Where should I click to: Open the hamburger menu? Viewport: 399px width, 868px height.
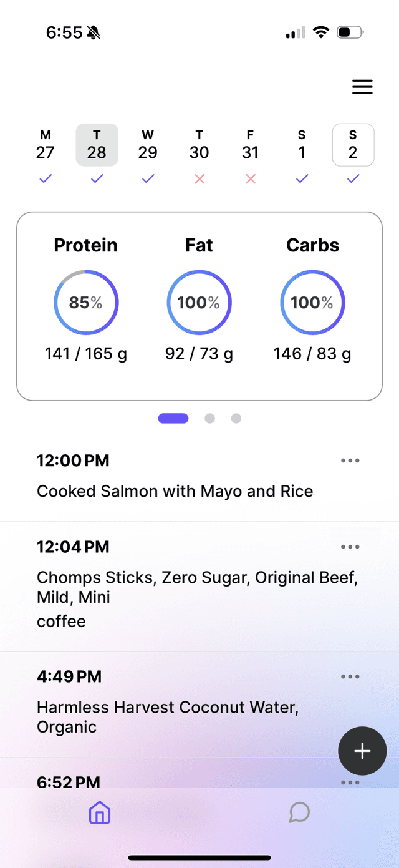coord(362,87)
